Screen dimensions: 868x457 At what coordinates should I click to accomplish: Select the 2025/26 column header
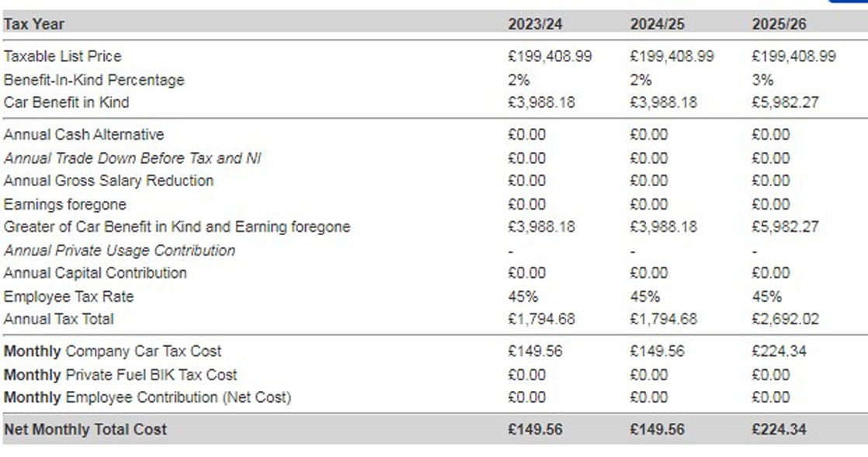(x=779, y=24)
